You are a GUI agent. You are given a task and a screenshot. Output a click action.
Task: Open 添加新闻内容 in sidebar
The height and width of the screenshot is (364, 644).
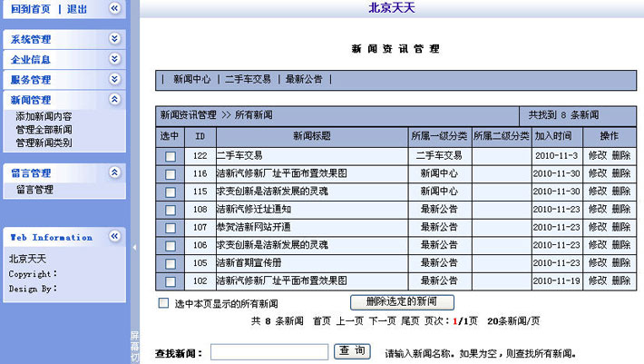coord(44,117)
